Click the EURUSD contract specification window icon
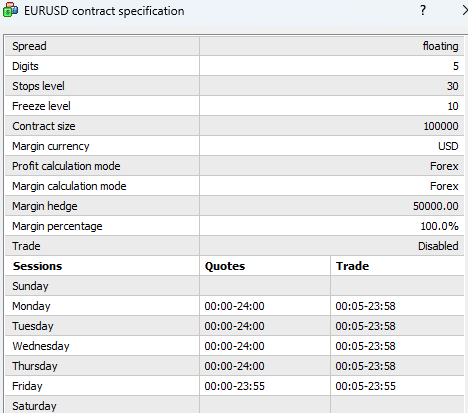 tap(10, 10)
